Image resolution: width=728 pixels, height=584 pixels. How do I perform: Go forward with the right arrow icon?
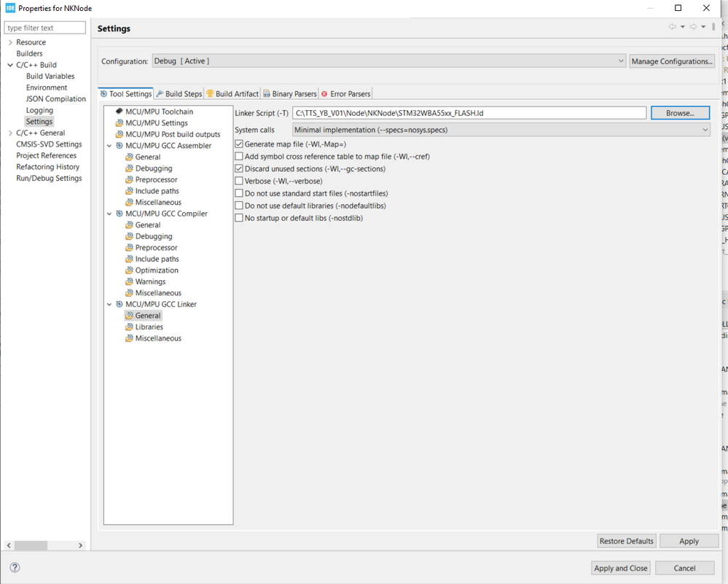pyautogui.click(x=693, y=27)
